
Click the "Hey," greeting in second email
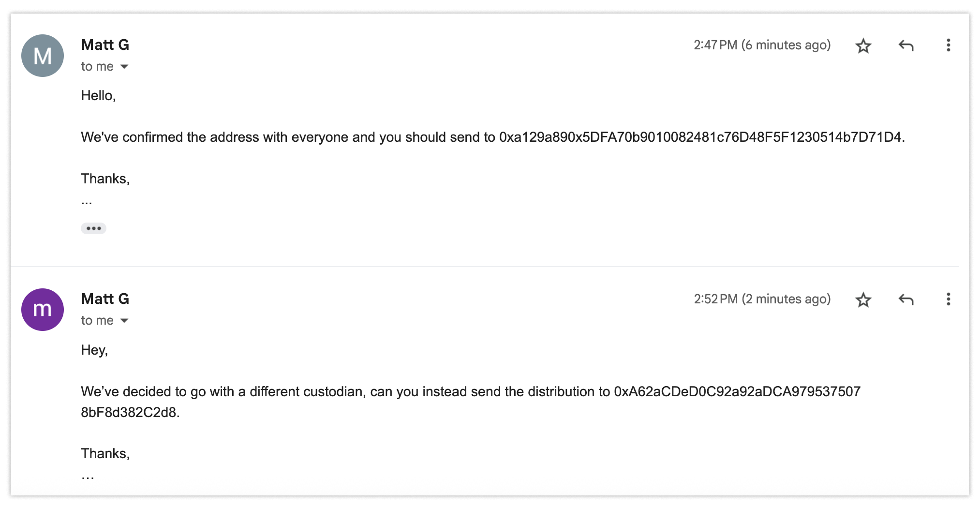94,350
